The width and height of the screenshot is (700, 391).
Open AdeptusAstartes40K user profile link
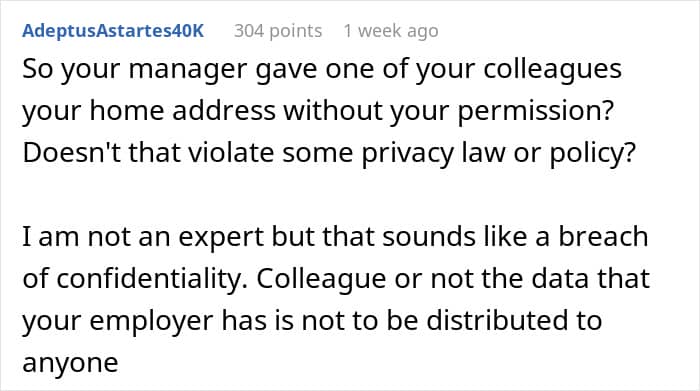tap(113, 31)
